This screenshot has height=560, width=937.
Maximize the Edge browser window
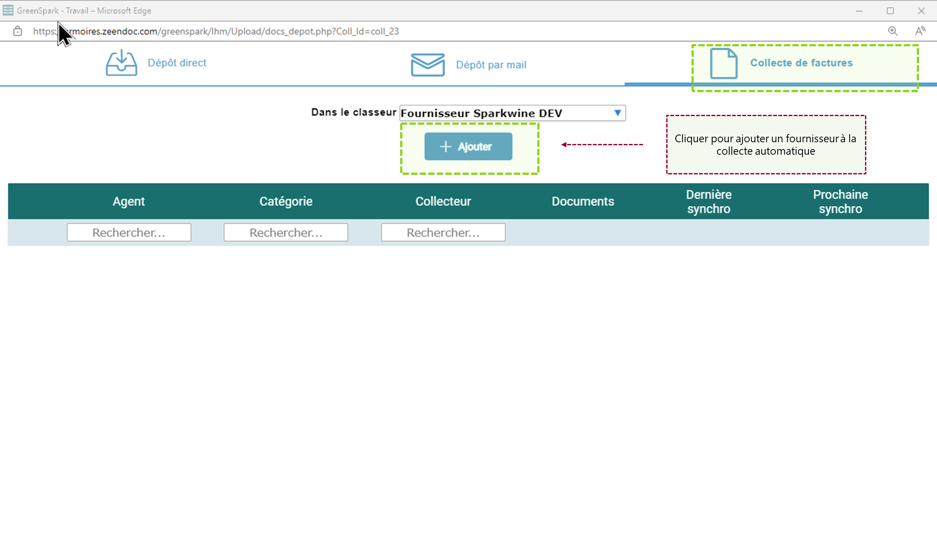(x=890, y=11)
